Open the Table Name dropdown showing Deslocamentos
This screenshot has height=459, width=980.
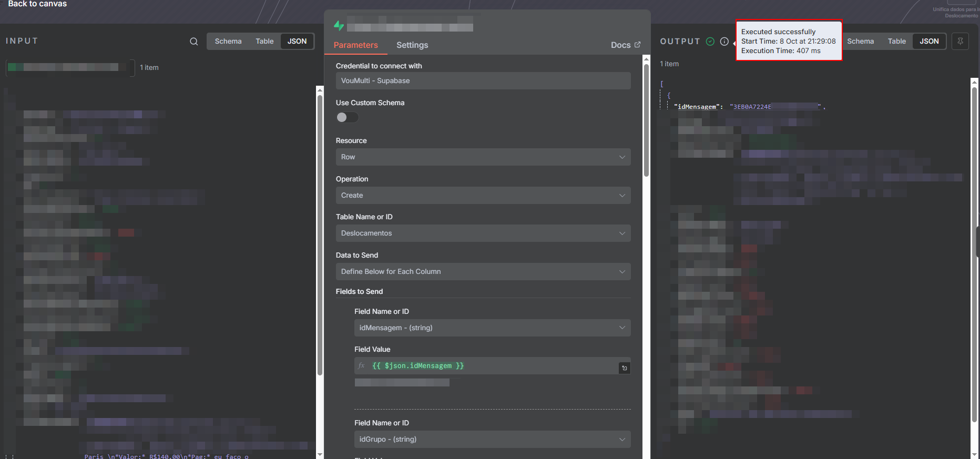pos(483,233)
